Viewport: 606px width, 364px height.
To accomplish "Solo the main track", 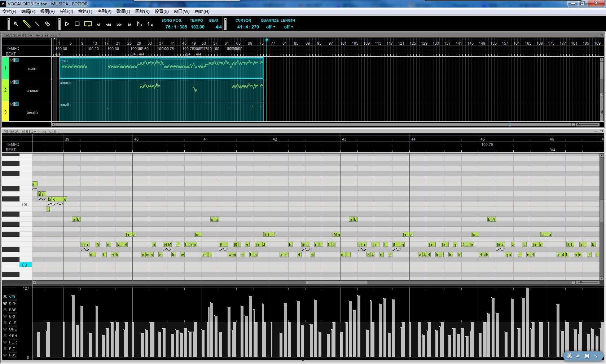I will [17, 60].
